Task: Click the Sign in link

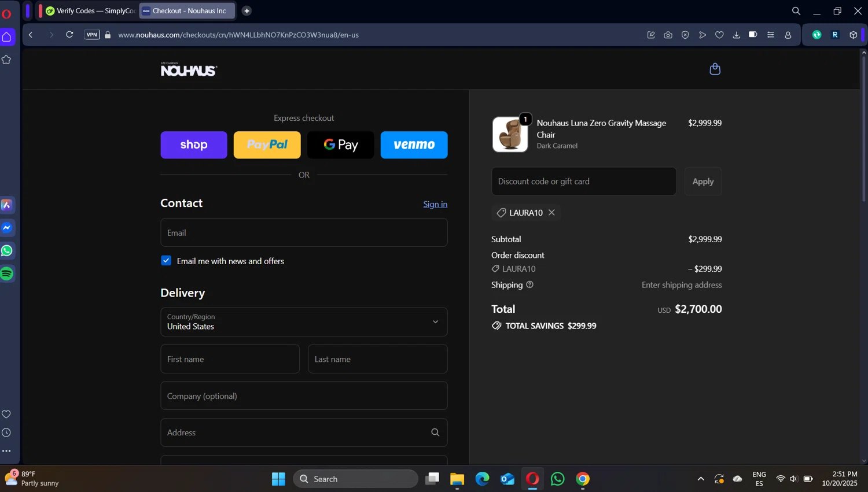Action: click(435, 204)
